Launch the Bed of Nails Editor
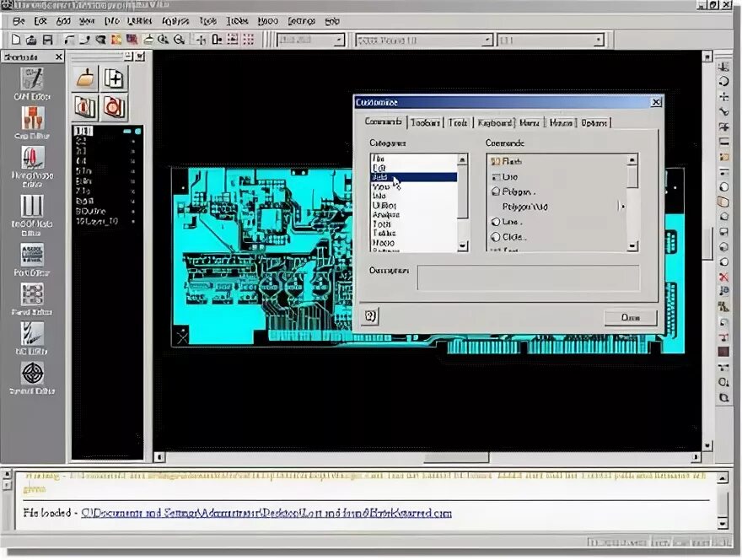Screen dimensions: 742x560 click(32, 215)
